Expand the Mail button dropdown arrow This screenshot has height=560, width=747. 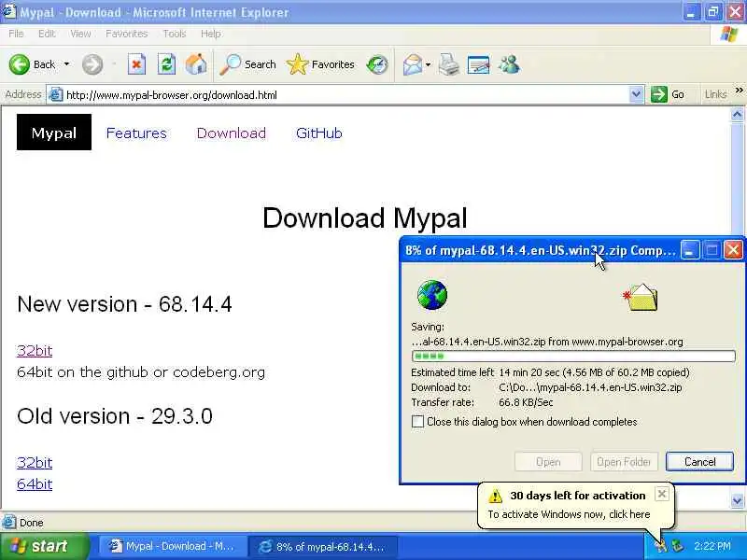(x=428, y=64)
